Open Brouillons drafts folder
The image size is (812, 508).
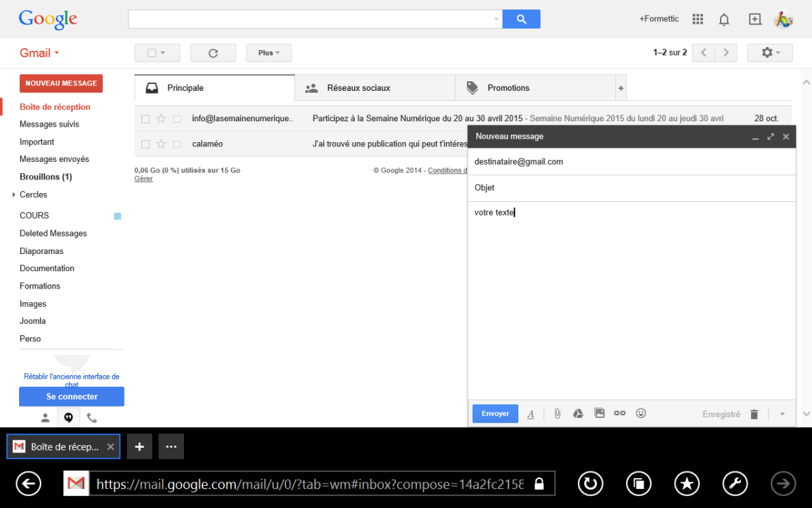coord(45,177)
